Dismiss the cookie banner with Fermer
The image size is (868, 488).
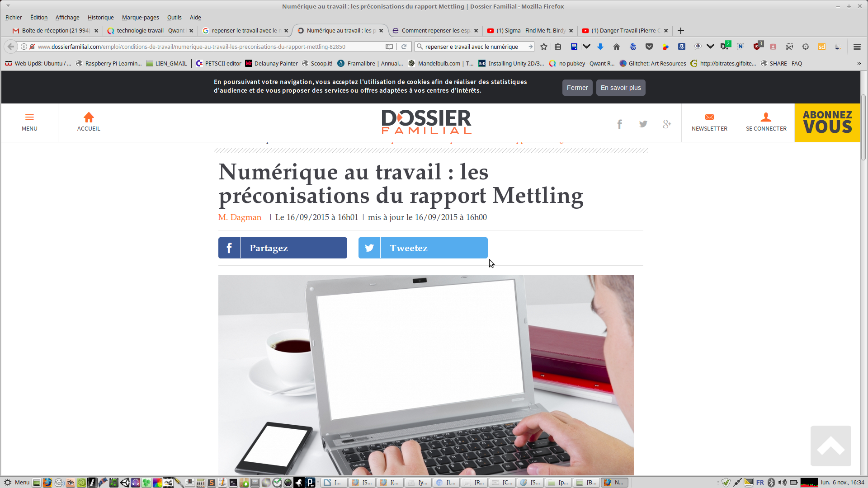[577, 88]
